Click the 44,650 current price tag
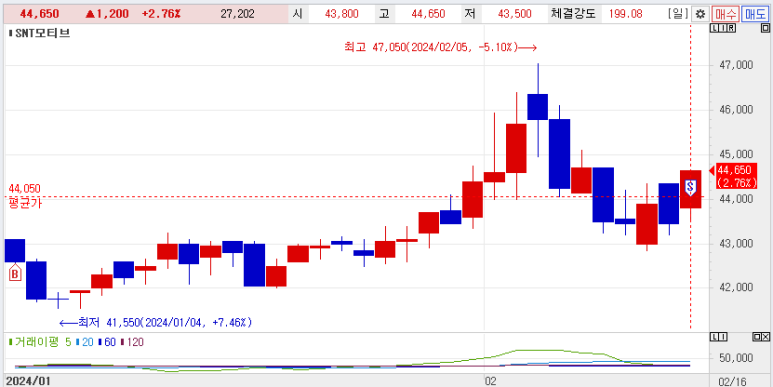The width and height of the screenshot is (773, 387). 734,176
